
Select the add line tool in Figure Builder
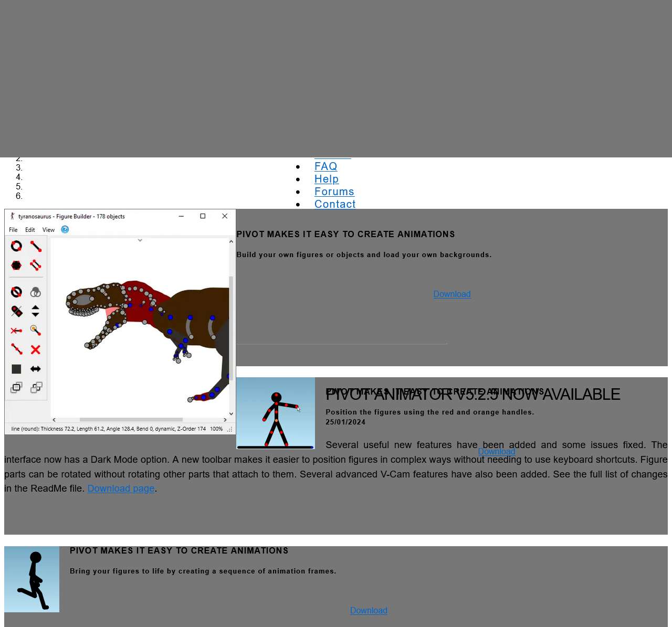coord(36,246)
